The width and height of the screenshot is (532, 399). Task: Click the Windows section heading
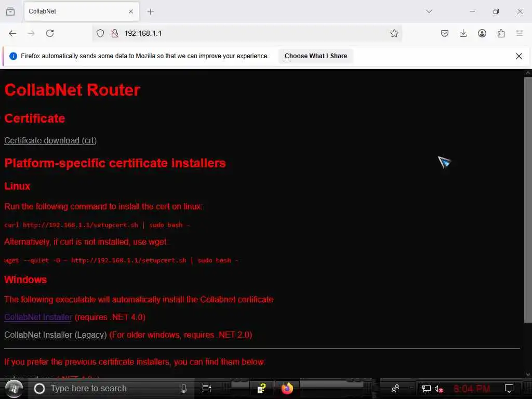pyautogui.click(x=25, y=280)
